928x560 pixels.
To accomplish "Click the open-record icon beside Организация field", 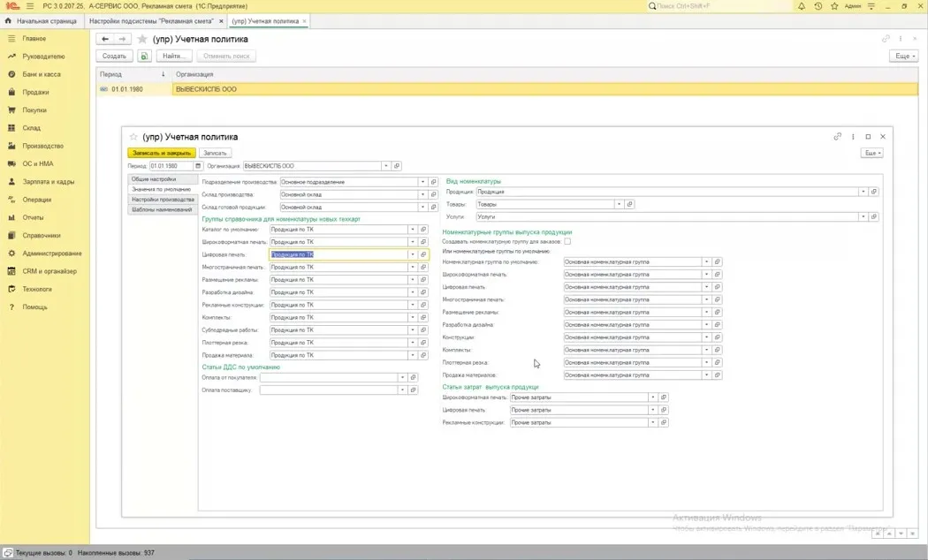I will (397, 166).
